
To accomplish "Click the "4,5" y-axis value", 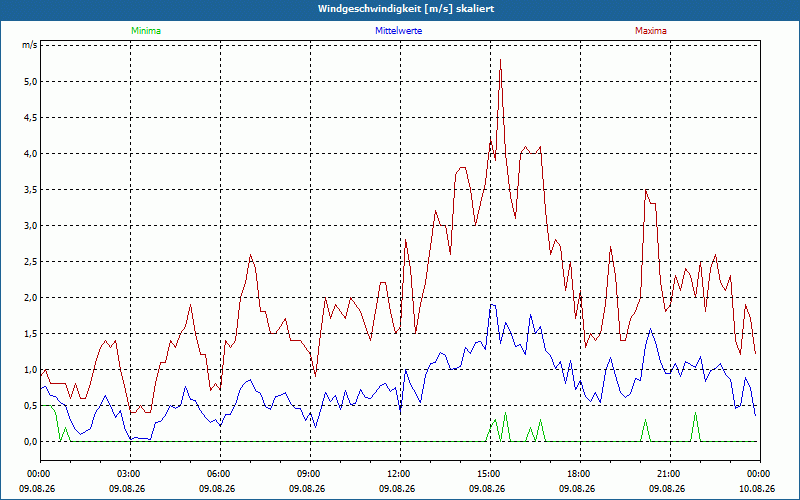I will pyautogui.click(x=31, y=117).
